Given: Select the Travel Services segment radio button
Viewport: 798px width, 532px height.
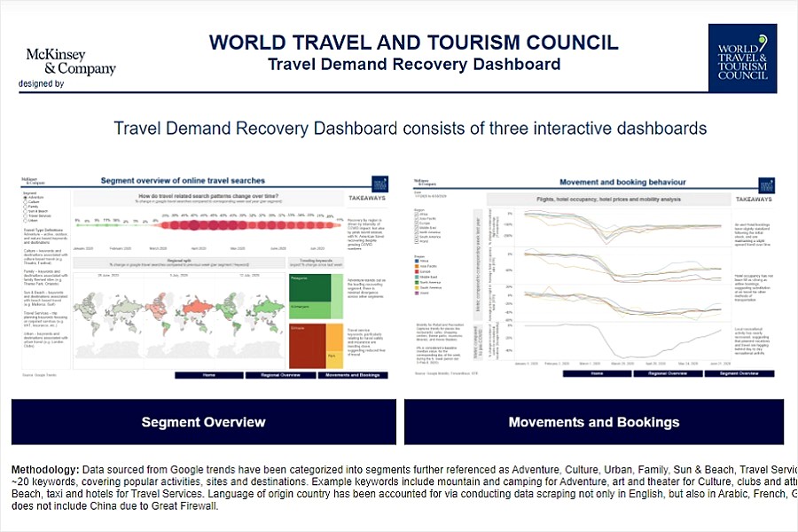Looking at the screenshot, I should click(x=26, y=215).
